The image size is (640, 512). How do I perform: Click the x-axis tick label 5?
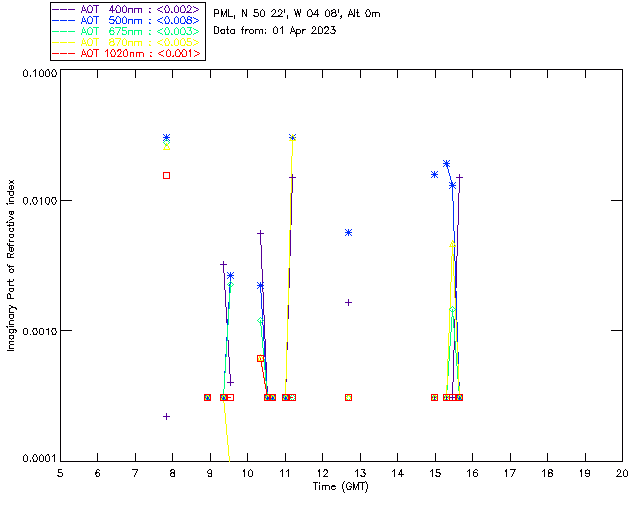tap(60, 473)
